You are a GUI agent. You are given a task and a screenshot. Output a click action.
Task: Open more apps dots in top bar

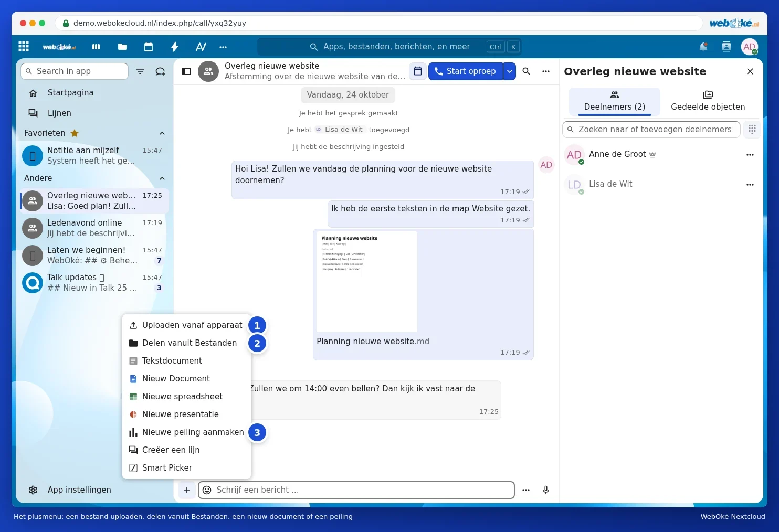pos(223,47)
